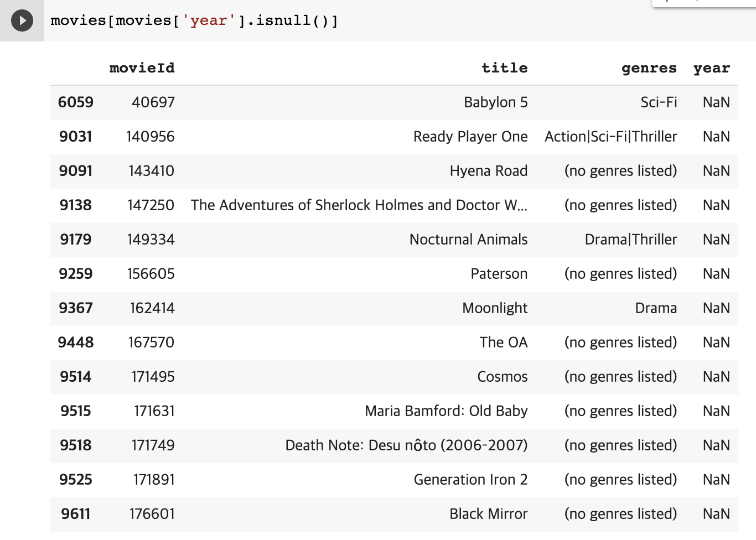Select the movieId column header
This screenshot has height=540, width=756.
[142, 68]
